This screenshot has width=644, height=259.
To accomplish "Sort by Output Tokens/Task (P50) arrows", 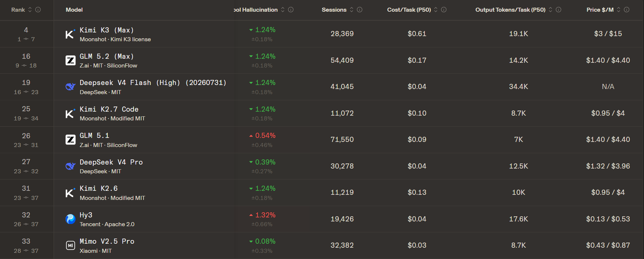I will [x=550, y=10].
